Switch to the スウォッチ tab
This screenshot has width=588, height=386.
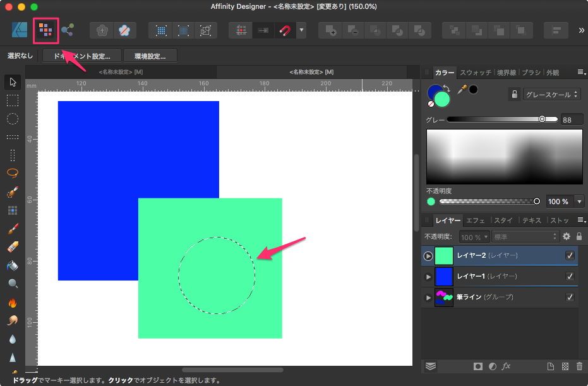pos(476,73)
